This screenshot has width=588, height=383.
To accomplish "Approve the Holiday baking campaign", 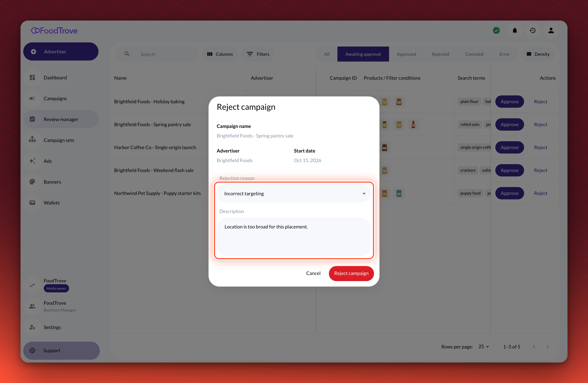I will [509, 102].
